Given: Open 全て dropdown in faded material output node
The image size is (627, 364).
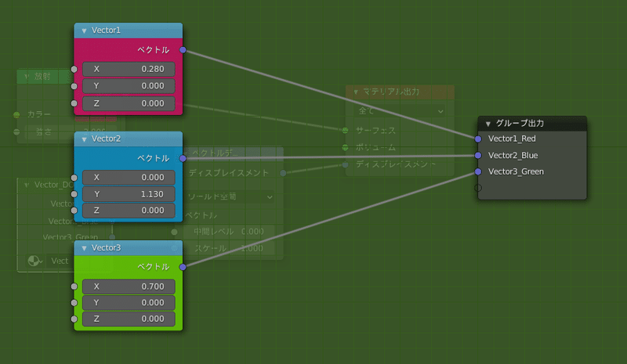Looking at the screenshot, I should [x=400, y=110].
